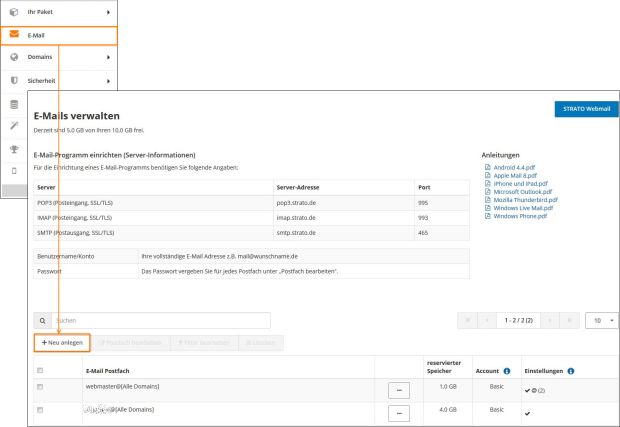Screen dimensions: 620x427
Task: Go to previous page of mailbox list
Action: pos(487,320)
